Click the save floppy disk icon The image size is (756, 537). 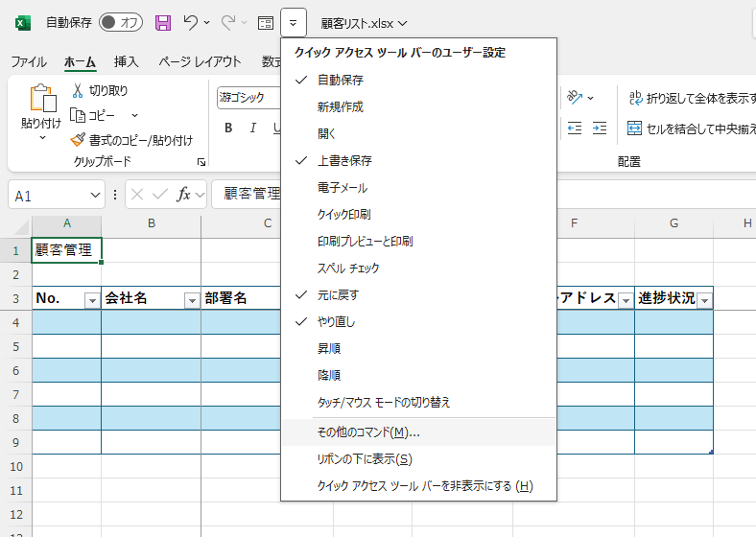163,22
